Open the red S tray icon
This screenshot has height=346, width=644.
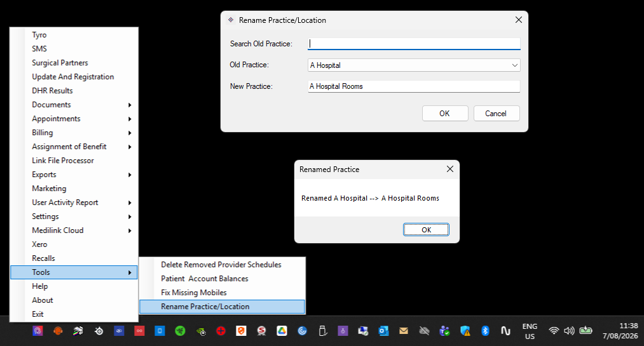262,331
